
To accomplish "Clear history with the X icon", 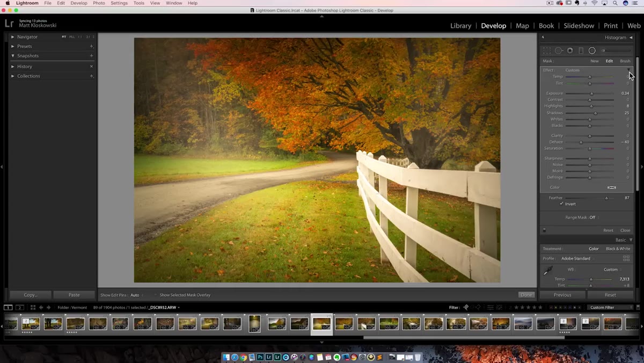I will 91,67.
